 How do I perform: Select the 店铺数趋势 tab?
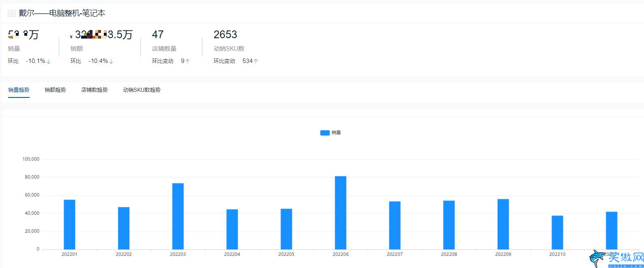pos(94,90)
